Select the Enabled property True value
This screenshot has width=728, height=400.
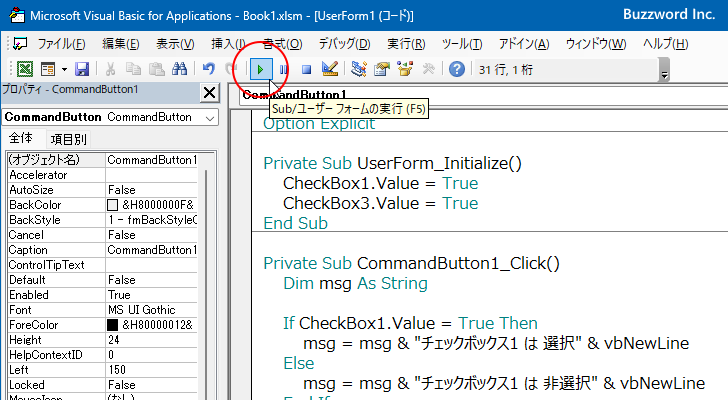(151, 295)
